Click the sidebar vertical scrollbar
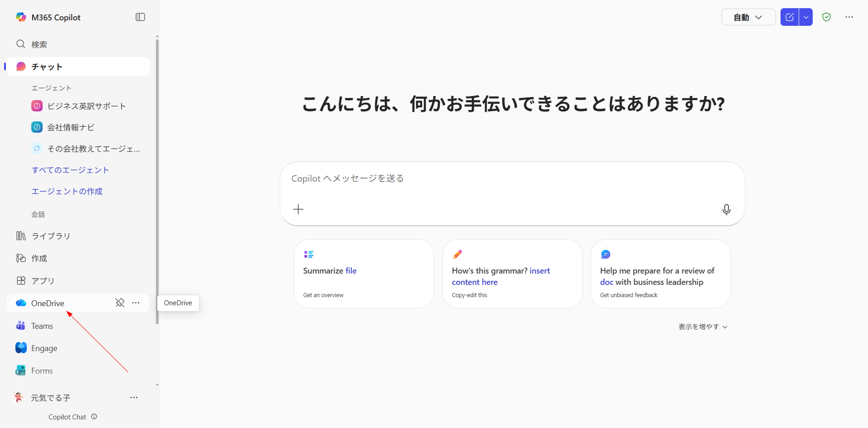The width and height of the screenshot is (868, 428). (157, 181)
